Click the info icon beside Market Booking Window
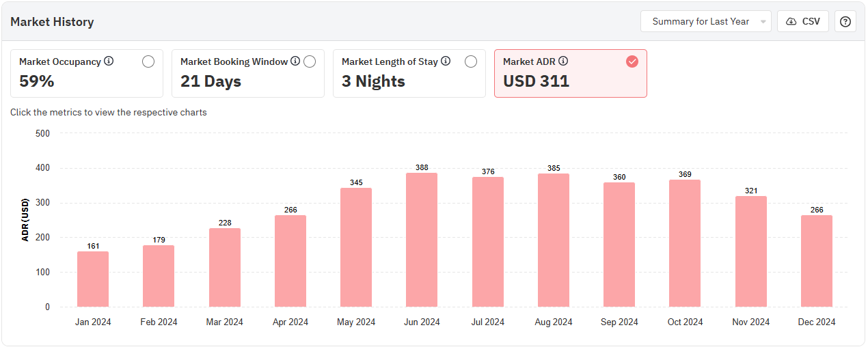The width and height of the screenshot is (868, 347). [x=295, y=61]
